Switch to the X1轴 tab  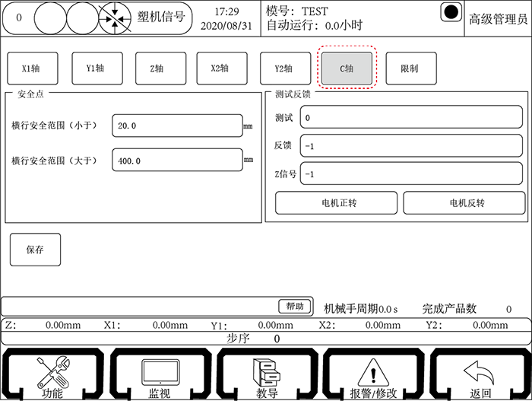[x=30, y=68]
